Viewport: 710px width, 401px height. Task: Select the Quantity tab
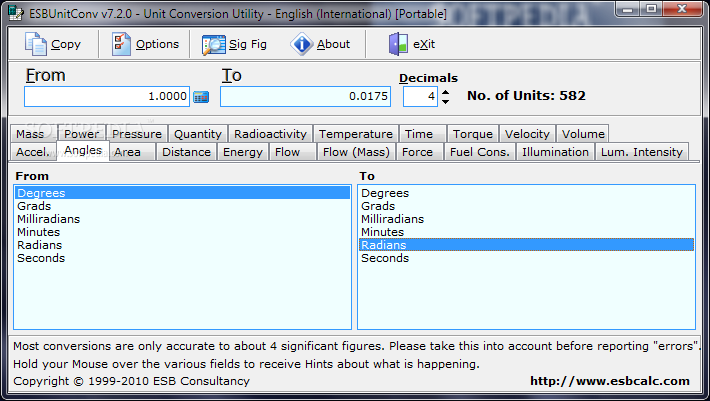pyautogui.click(x=198, y=134)
